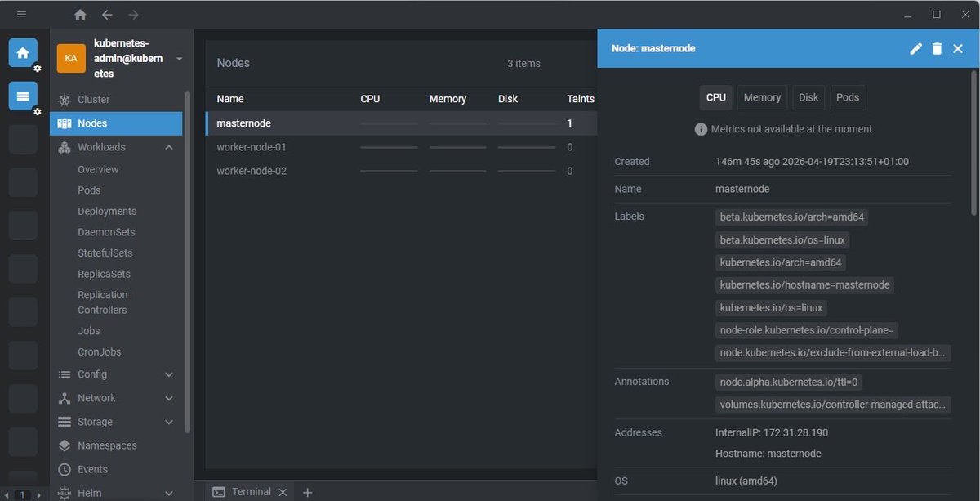Viewport: 980px width, 501px height.
Task: Open the dropdown next to kubernetes-admin
Action: tap(179, 58)
